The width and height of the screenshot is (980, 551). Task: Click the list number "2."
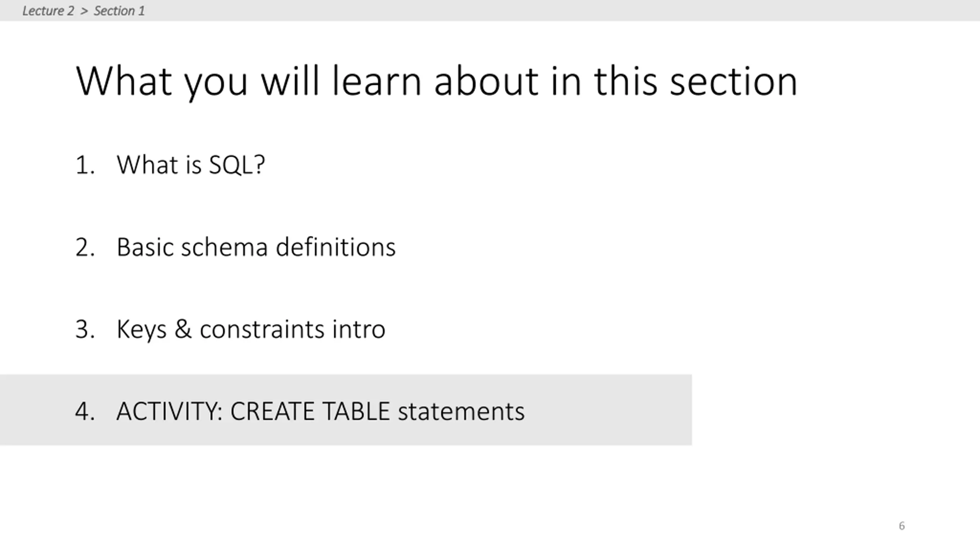click(85, 248)
